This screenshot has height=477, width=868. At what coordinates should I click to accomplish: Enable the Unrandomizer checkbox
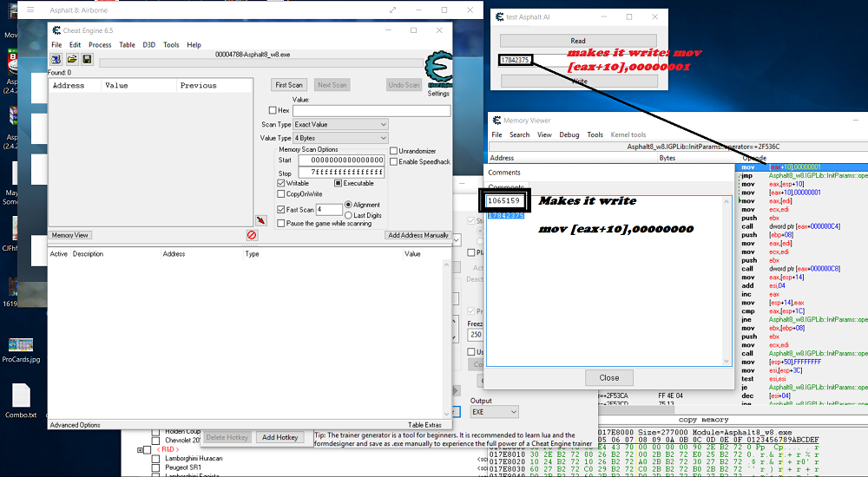coord(393,151)
